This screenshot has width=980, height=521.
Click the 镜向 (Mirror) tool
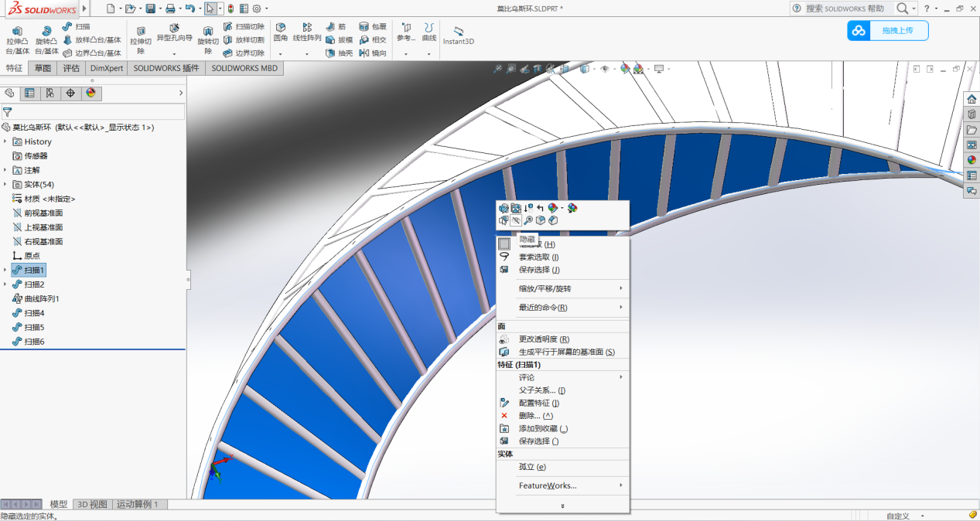[x=373, y=53]
